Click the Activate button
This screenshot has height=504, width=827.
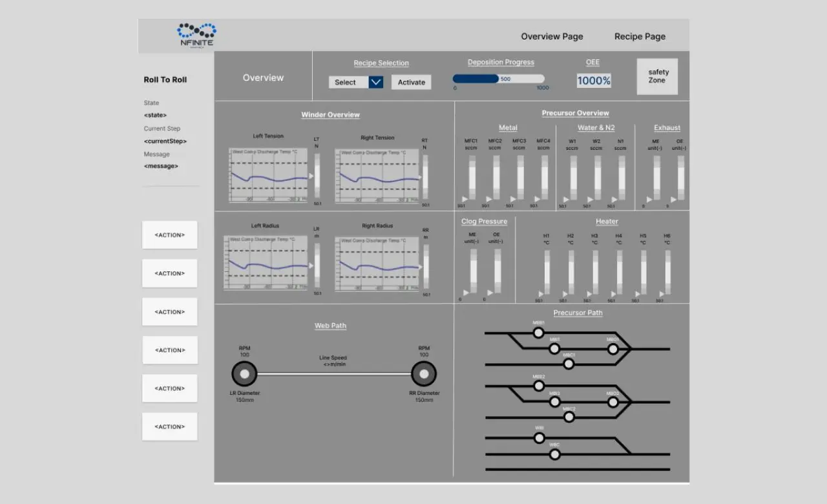pos(411,82)
